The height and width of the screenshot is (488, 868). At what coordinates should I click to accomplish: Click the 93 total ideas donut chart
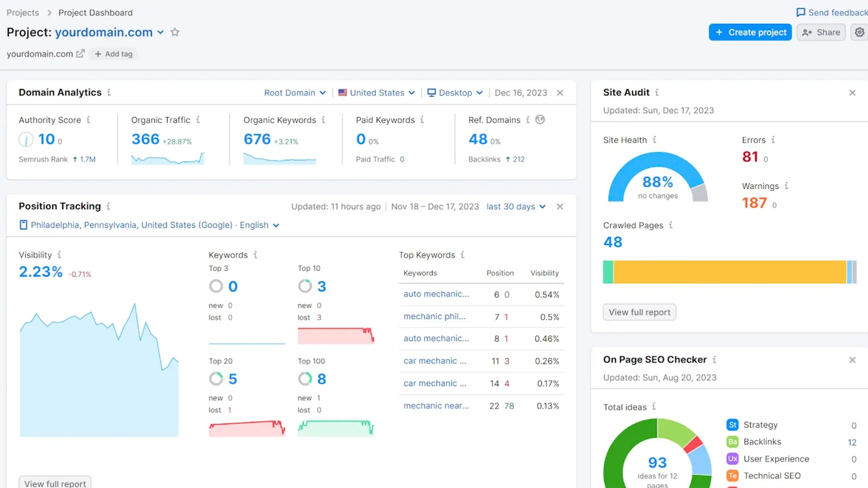pyautogui.click(x=657, y=453)
